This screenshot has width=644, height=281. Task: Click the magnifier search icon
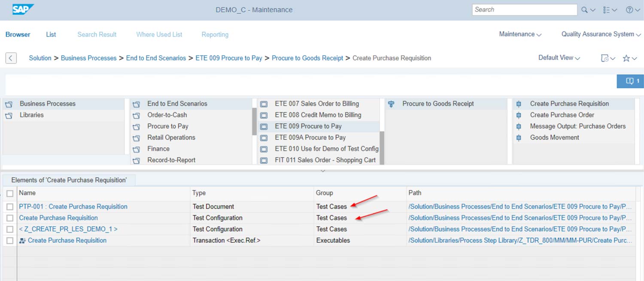[584, 10]
